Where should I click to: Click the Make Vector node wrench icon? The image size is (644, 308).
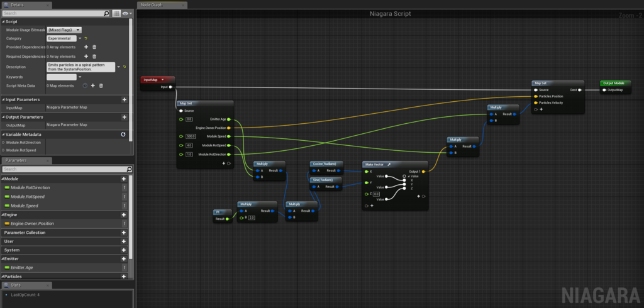(389, 164)
